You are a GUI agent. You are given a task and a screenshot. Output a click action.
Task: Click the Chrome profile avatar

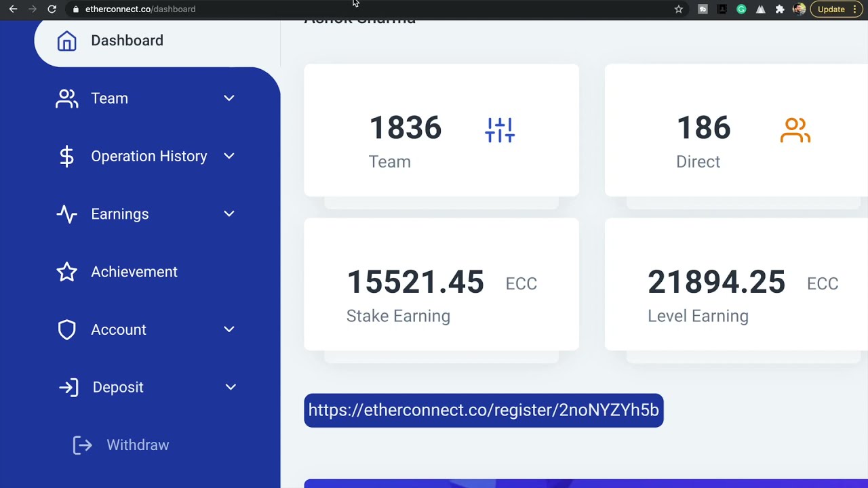[799, 9]
